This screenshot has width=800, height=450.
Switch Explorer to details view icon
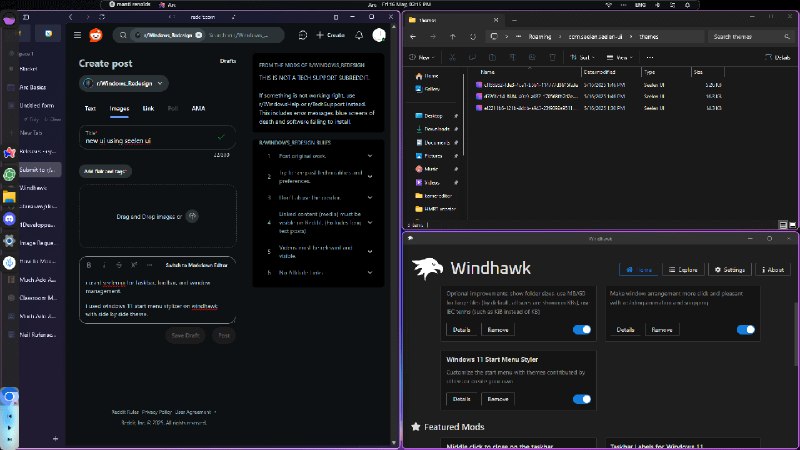[783, 225]
